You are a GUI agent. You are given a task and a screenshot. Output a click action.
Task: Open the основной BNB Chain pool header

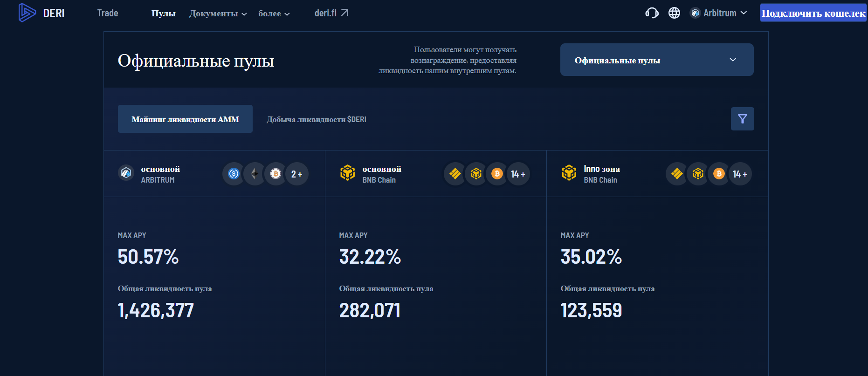click(x=435, y=174)
